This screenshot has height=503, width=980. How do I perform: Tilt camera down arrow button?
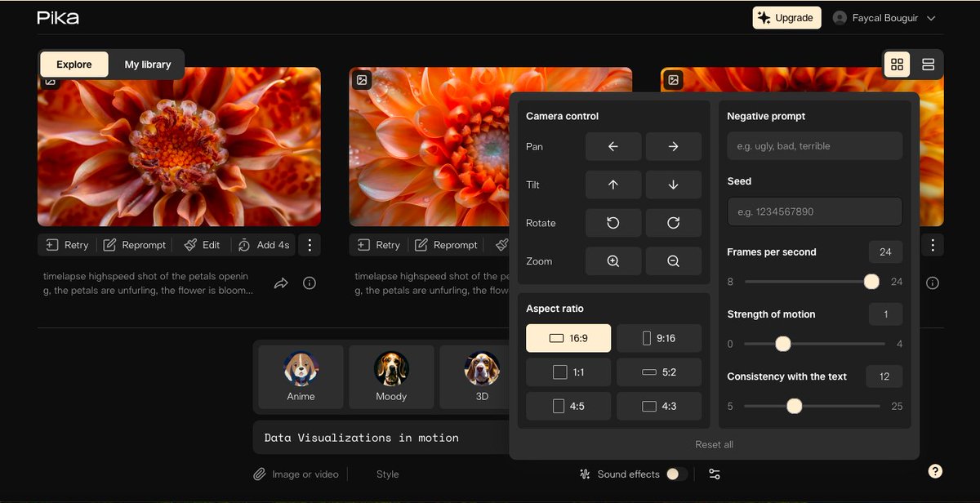coord(674,185)
